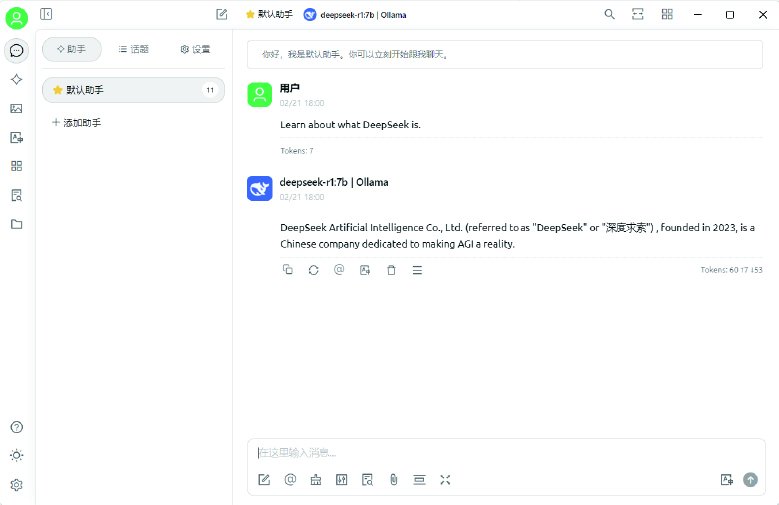Clear chat with the broom icon

[316, 480]
